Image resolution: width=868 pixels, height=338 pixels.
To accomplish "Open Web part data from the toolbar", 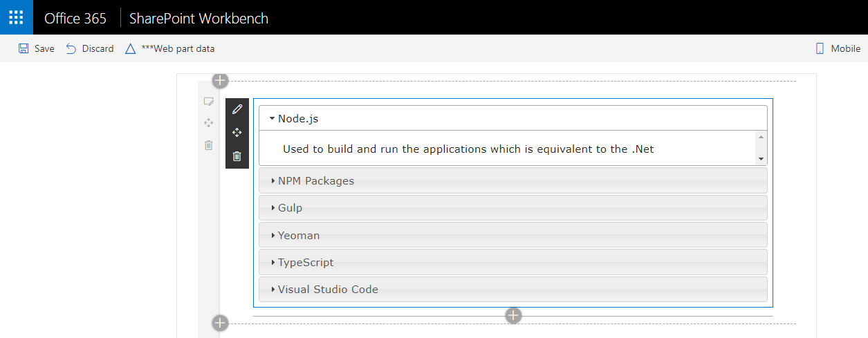I will (170, 48).
